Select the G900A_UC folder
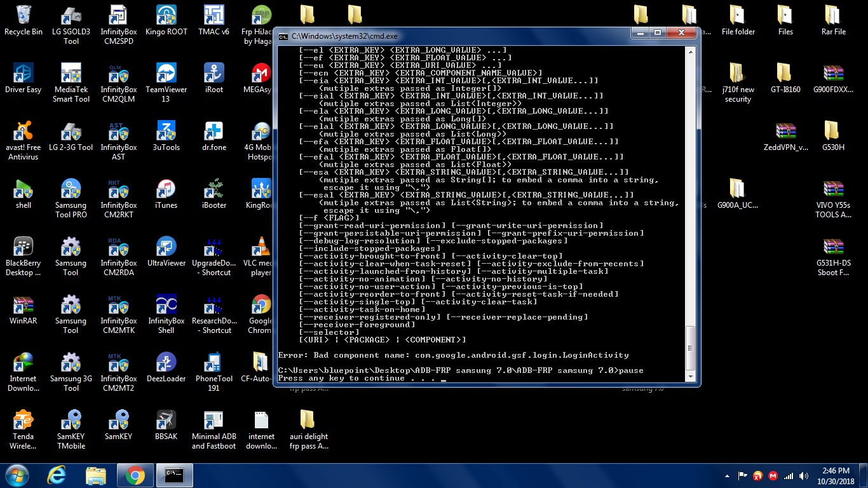Viewport: 868px width, 488px height. [738, 194]
